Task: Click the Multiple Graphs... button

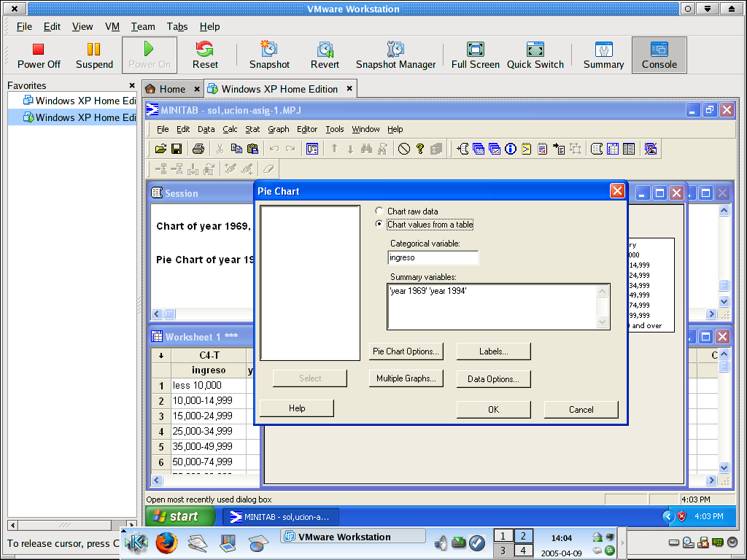Action: point(406,378)
